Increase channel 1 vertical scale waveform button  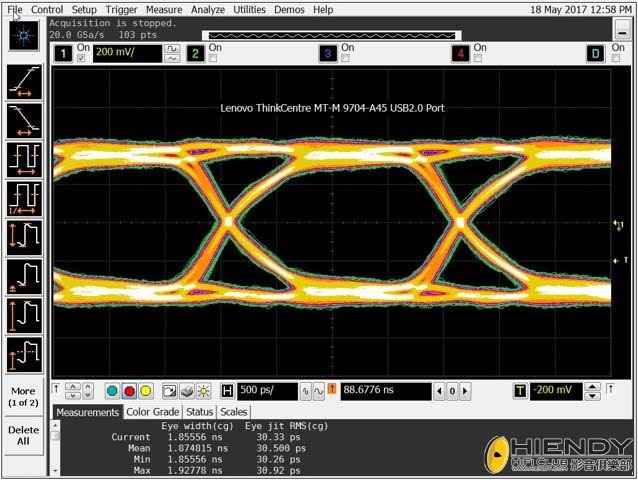tap(173, 49)
